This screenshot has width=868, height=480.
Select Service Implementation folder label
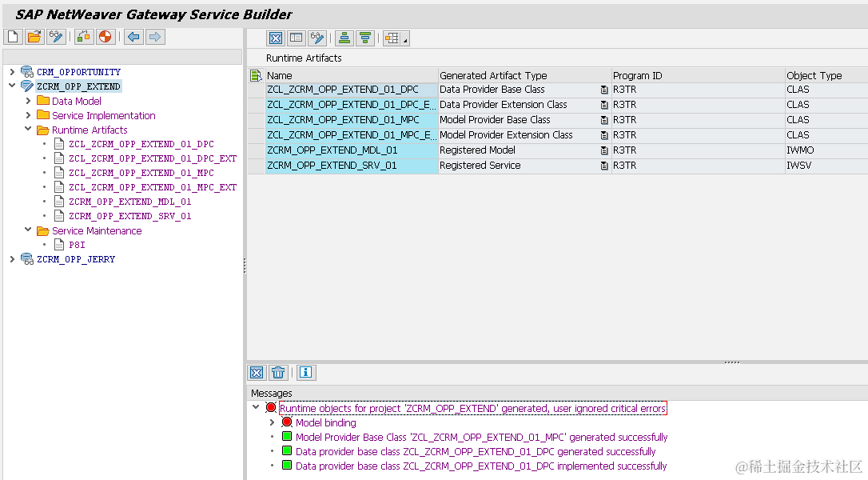pyautogui.click(x=104, y=115)
